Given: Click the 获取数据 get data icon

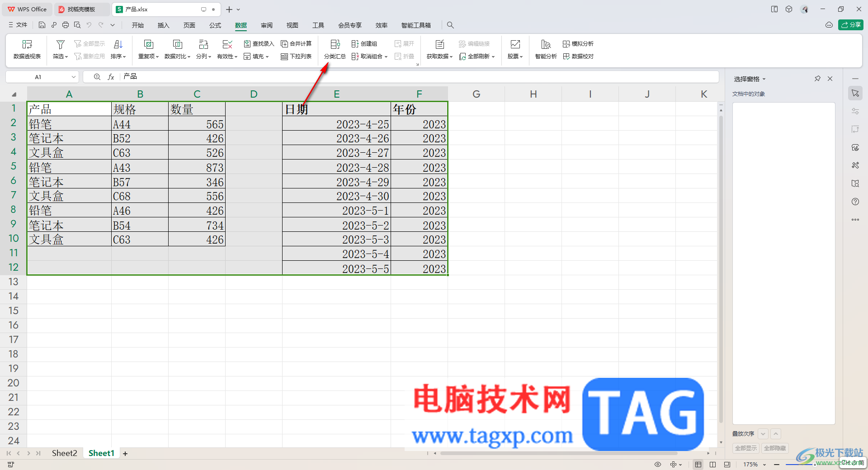Looking at the screenshot, I should (x=440, y=44).
